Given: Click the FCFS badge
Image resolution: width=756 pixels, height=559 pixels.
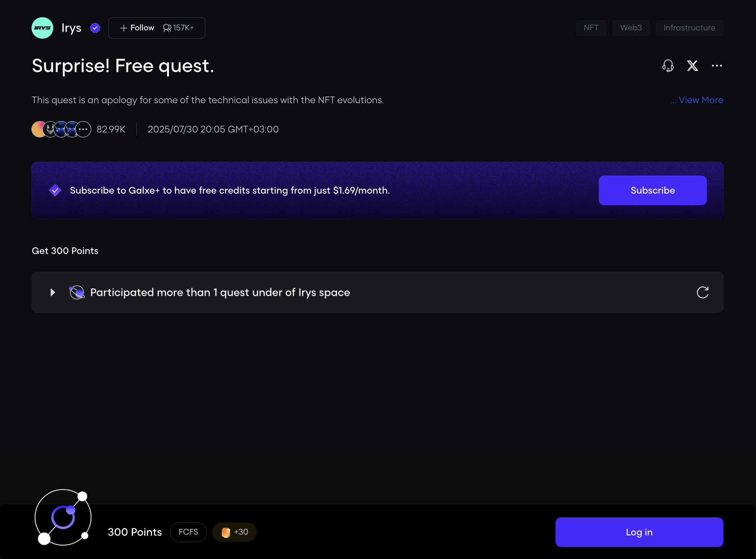Looking at the screenshot, I should [188, 532].
